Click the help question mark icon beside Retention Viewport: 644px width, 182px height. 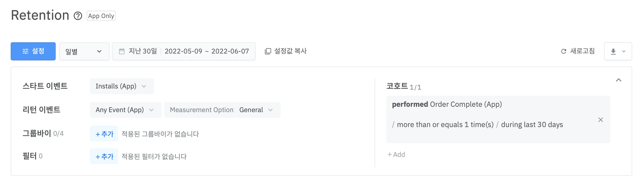point(78,16)
